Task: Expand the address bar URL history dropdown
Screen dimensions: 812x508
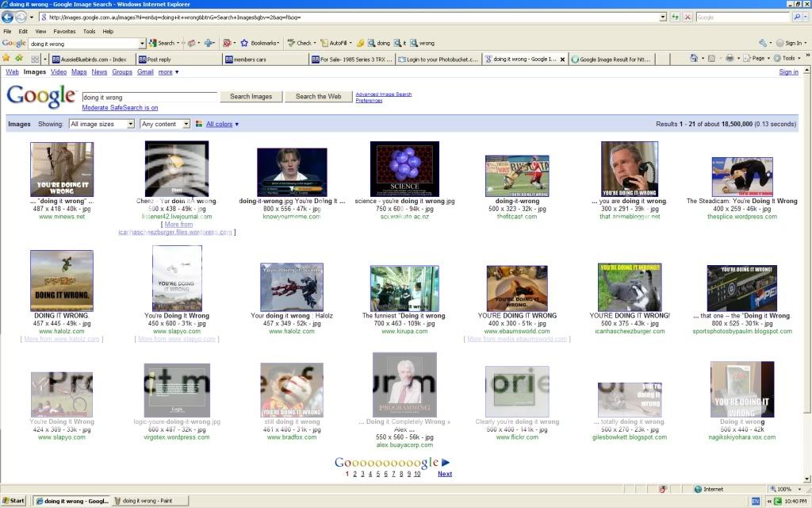Action: (x=663, y=17)
